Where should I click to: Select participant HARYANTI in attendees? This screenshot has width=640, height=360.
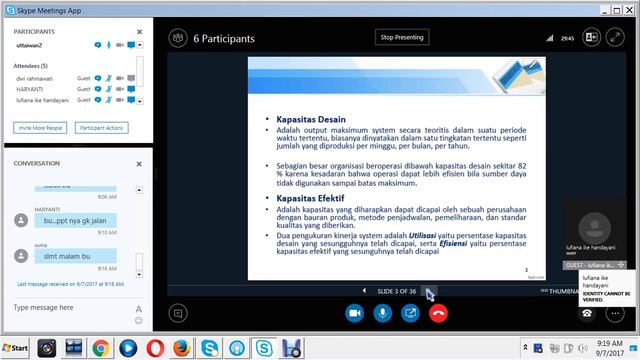tap(29, 89)
